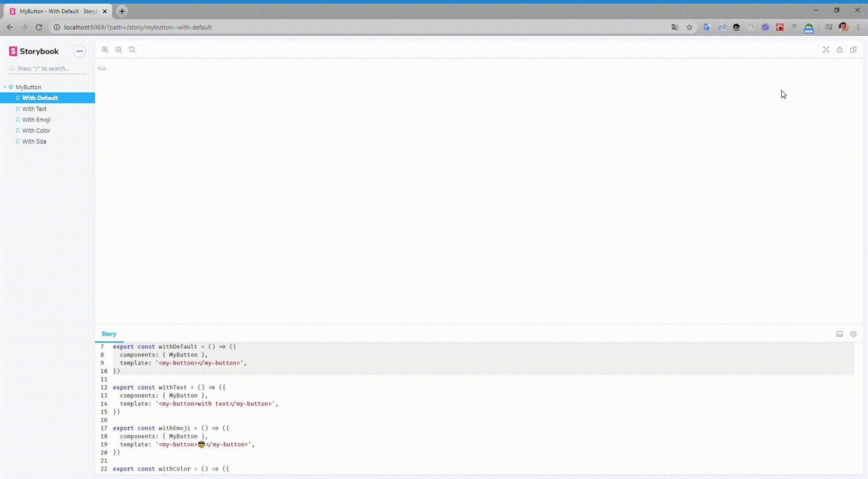This screenshot has width=868, height=479.
Task: Change the addons panel orientation
Action: (x=840, y=334)
